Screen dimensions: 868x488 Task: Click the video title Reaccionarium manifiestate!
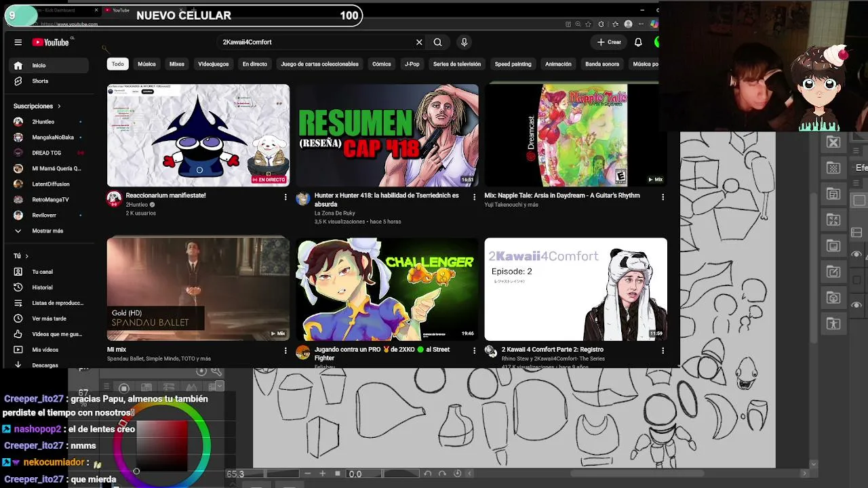165,195
